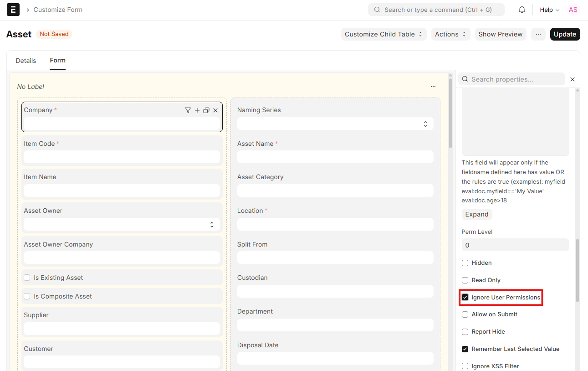Click the plus icon on Company field
Image resolution: width=588 pixels, height=371 pixels.
click(197, 110)
